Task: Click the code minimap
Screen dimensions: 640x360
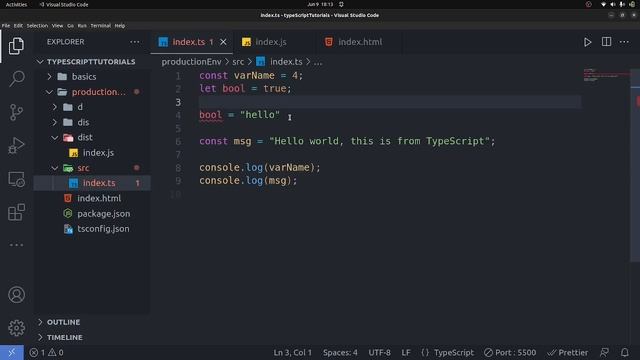Action: click(606, 75)
